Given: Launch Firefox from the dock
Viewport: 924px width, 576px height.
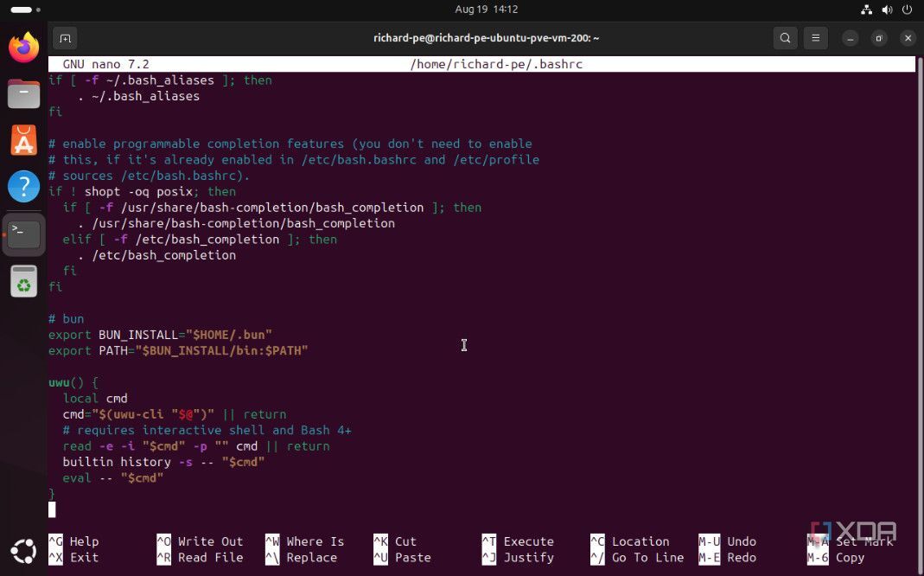Looking at the screenshot, I should (x=23, y=48).
